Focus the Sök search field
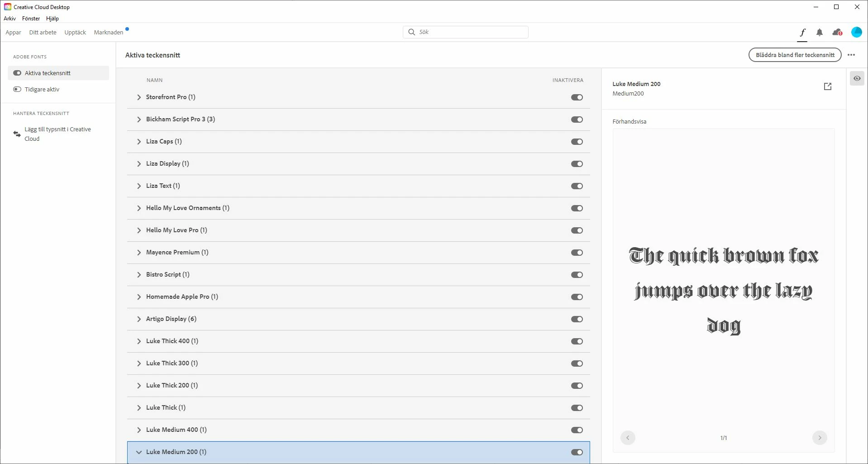This screenshot has width=868, height=464. click(466, 32)
